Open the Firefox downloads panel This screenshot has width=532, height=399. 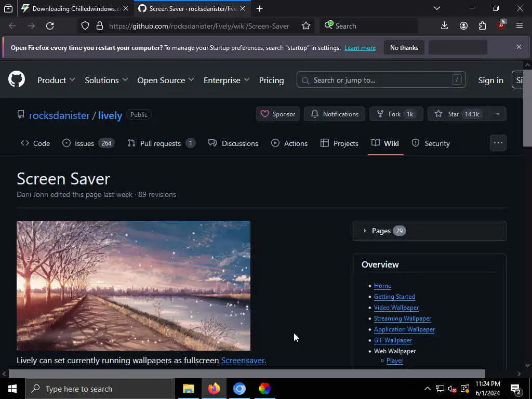point(444,26)
